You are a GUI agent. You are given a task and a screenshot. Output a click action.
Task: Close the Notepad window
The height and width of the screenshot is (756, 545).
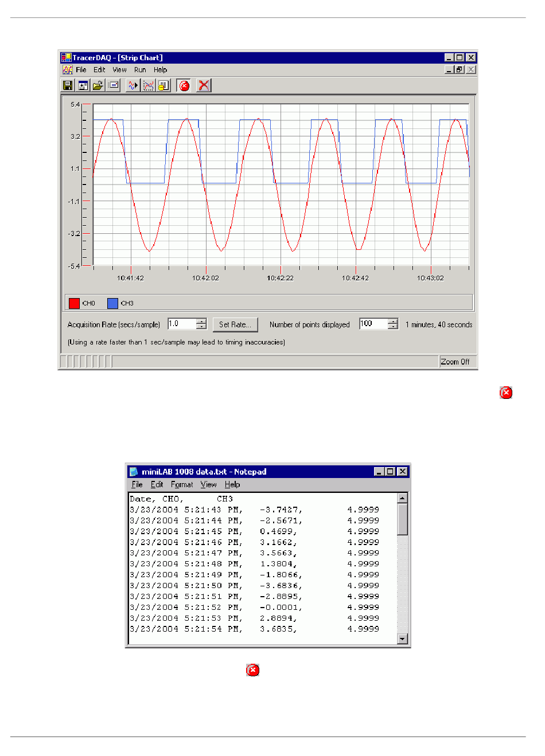coord(403,472)
